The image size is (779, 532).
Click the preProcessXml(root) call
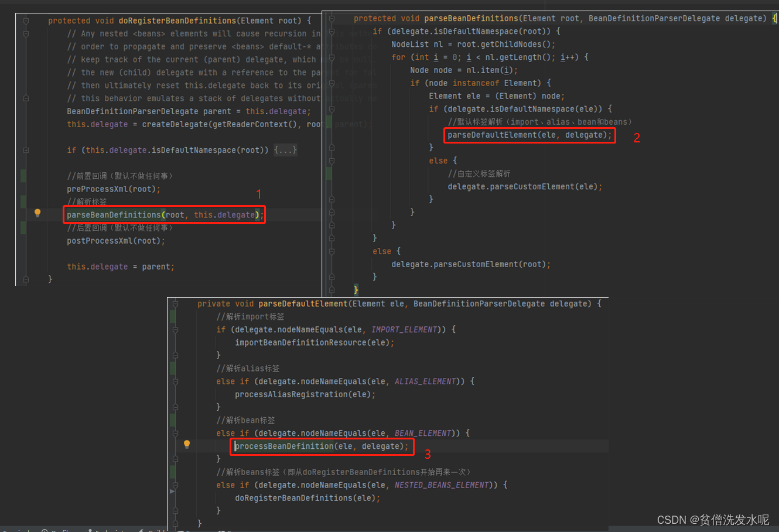coord(114,189)
